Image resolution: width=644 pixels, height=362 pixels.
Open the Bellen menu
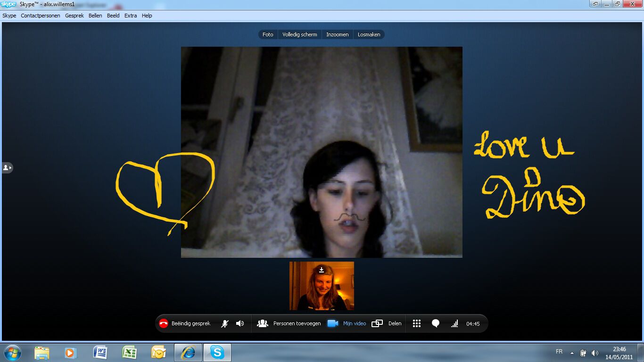click(95, 16)
